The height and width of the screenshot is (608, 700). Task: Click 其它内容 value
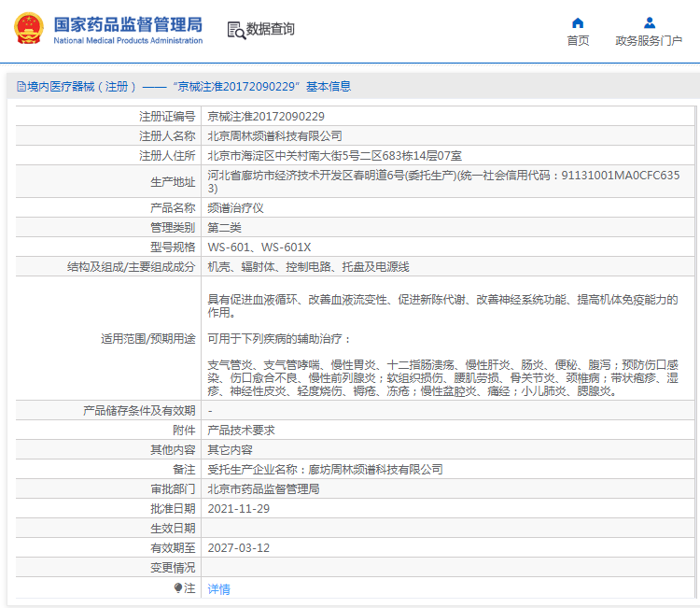point(230,450)
